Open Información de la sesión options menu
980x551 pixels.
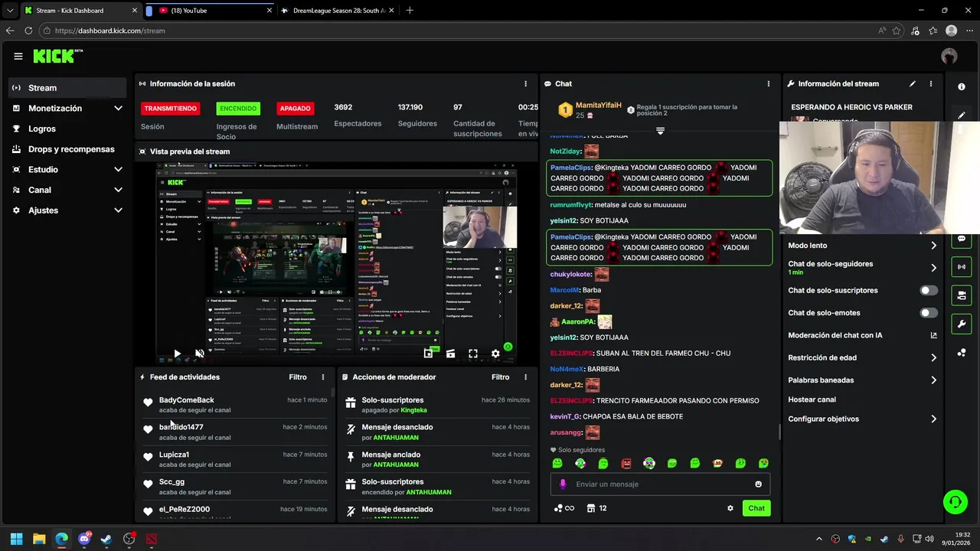click(525, 83)
